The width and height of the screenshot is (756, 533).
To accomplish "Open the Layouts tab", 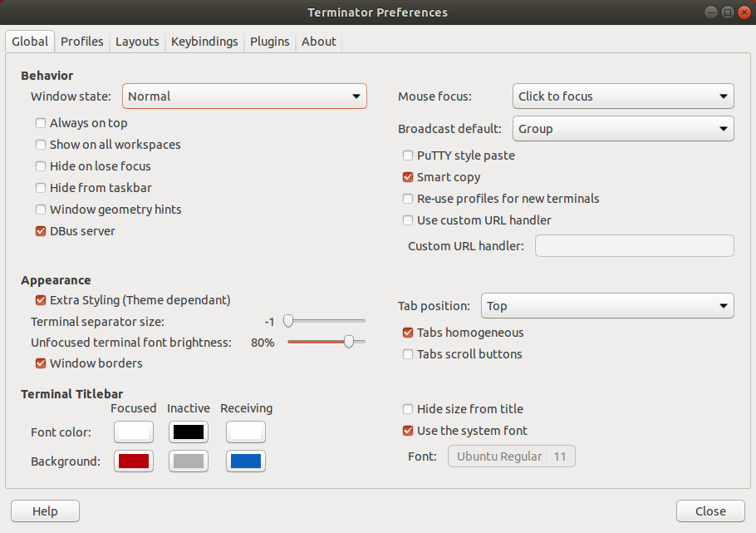I will point(137,42).
